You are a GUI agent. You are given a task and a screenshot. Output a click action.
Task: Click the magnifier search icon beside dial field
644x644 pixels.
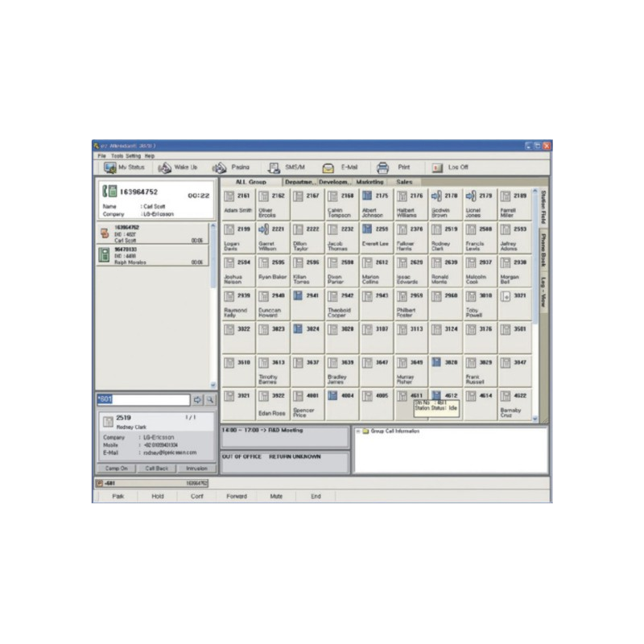tap(210, 399)
